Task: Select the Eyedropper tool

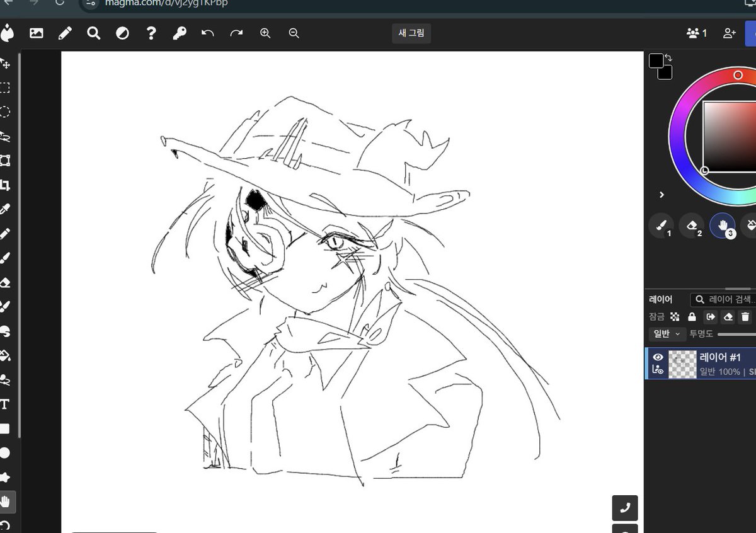Action: (4, 209)
